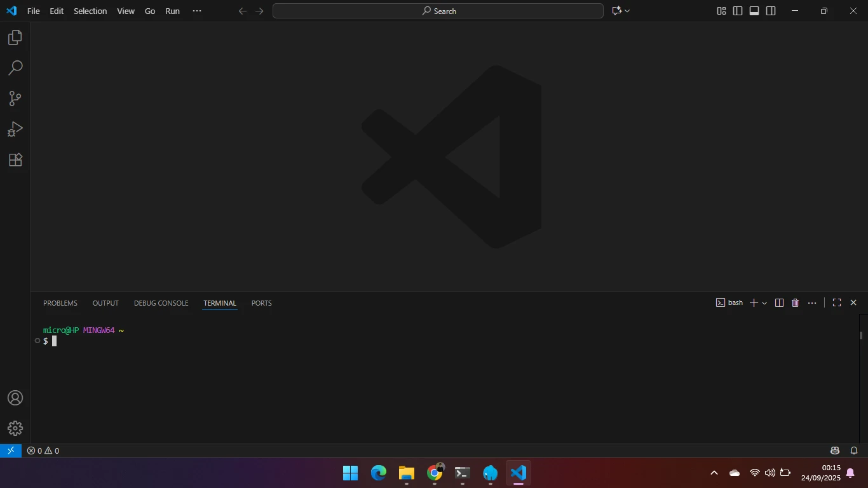Viewport: 868px width, 488px height.
Task: Expand the Copilot chat dropdown arrow
Action: pos(628,11)
